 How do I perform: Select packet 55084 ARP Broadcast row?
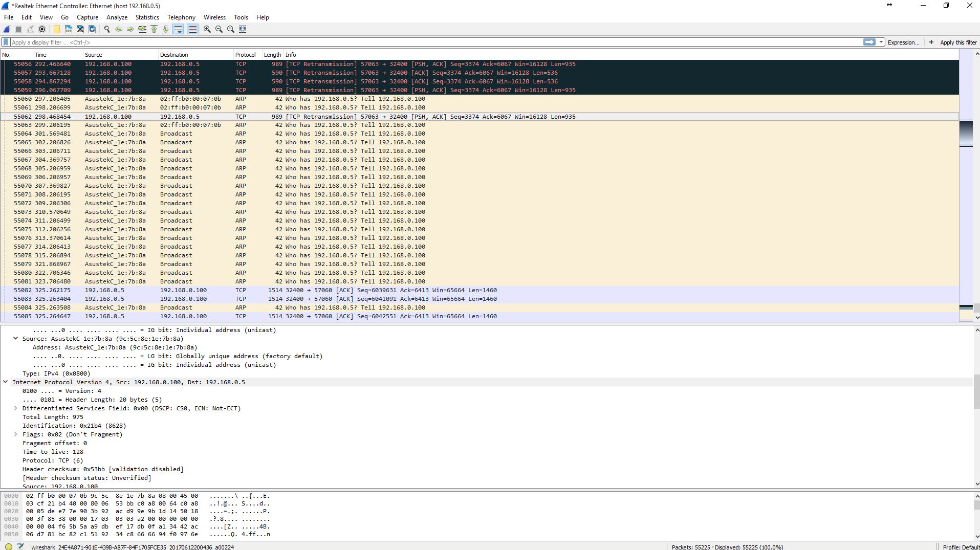click(480, 307)
